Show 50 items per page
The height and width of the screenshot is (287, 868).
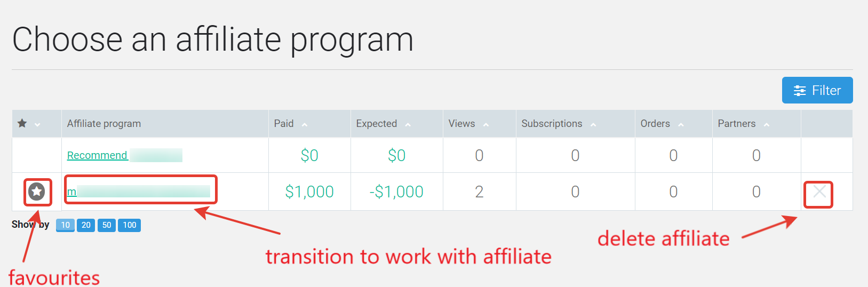(107, 225)
